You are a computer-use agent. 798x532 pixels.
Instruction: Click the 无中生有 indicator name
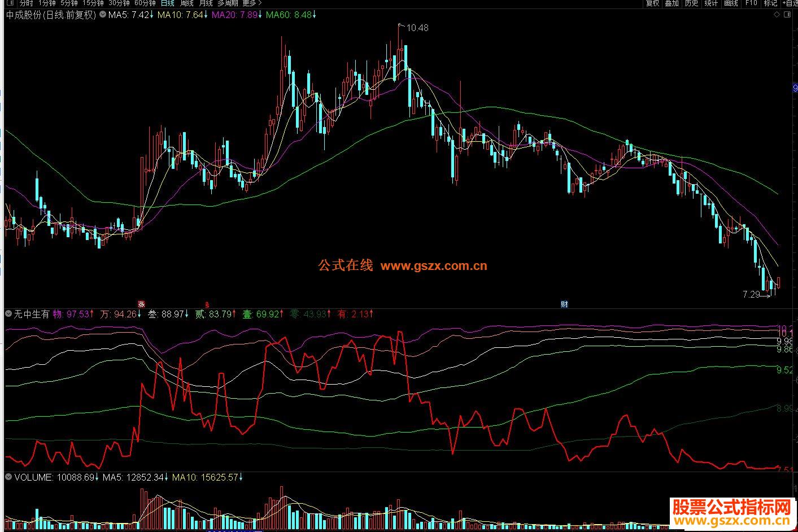click(32, 314)
